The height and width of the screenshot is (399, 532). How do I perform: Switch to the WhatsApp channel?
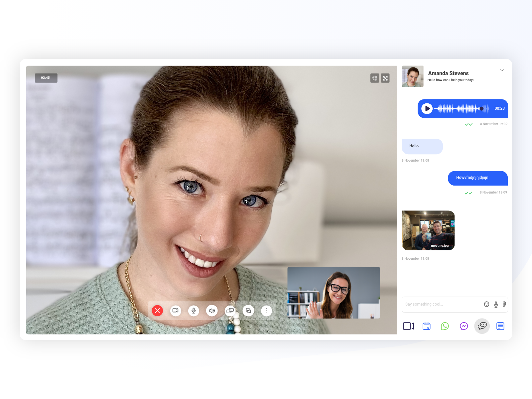click(x=445, y=326)
